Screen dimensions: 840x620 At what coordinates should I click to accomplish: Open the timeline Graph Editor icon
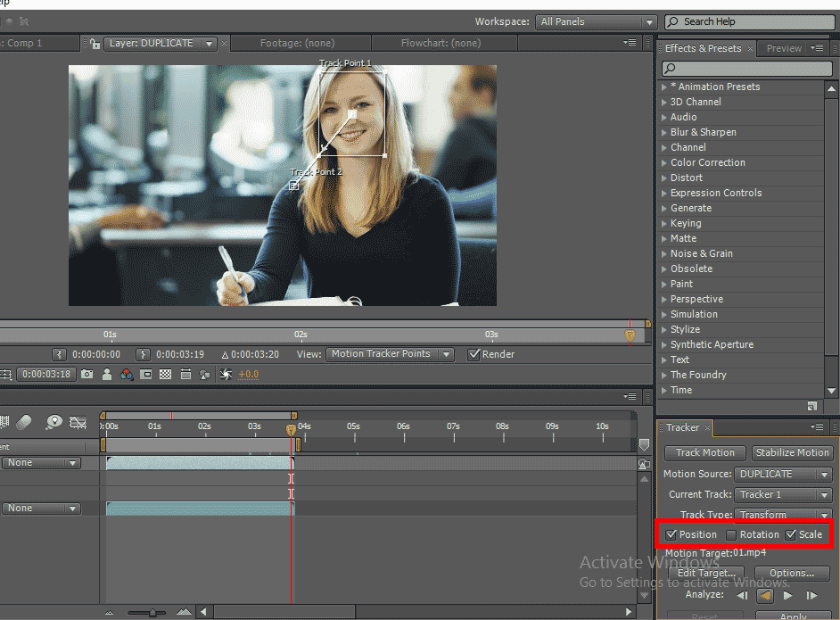pyautogui.click(x=78, y=422)
